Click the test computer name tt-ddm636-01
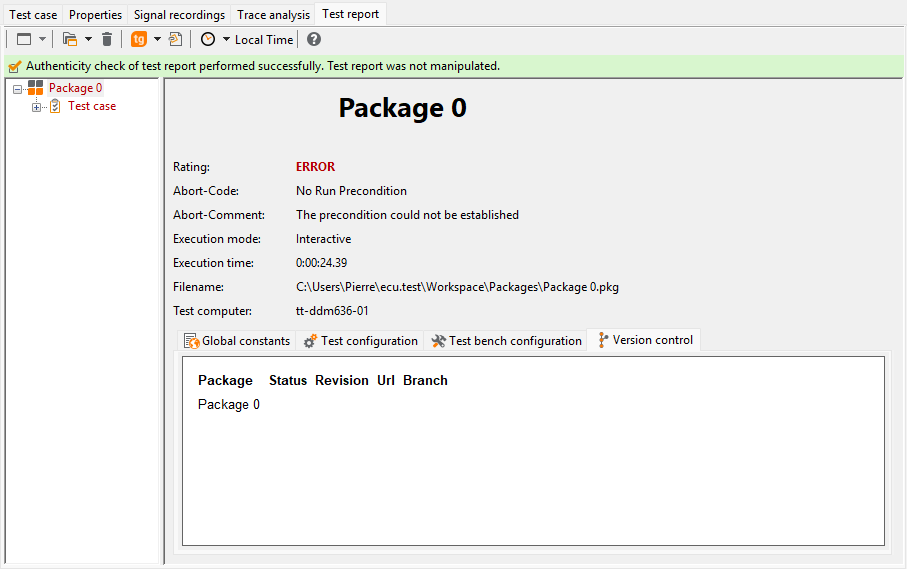The width and height of the screenshot is (907, 569). (332, 311)
